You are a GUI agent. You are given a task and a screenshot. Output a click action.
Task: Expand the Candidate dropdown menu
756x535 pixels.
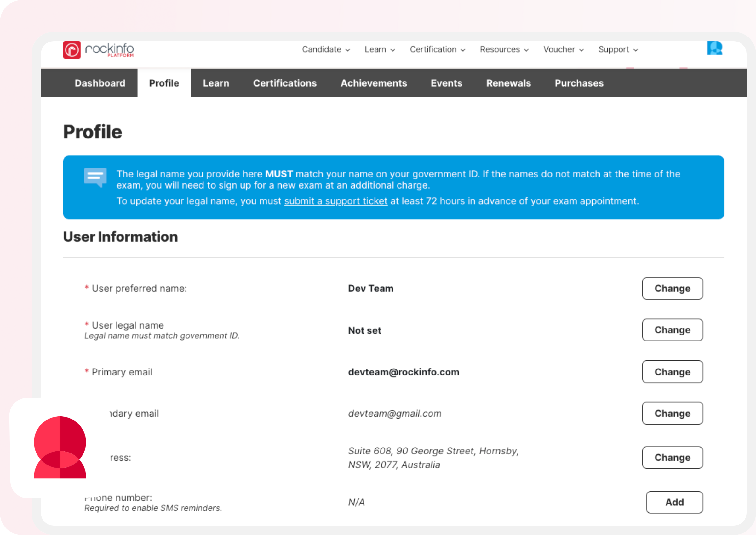(x=326, y=49)
